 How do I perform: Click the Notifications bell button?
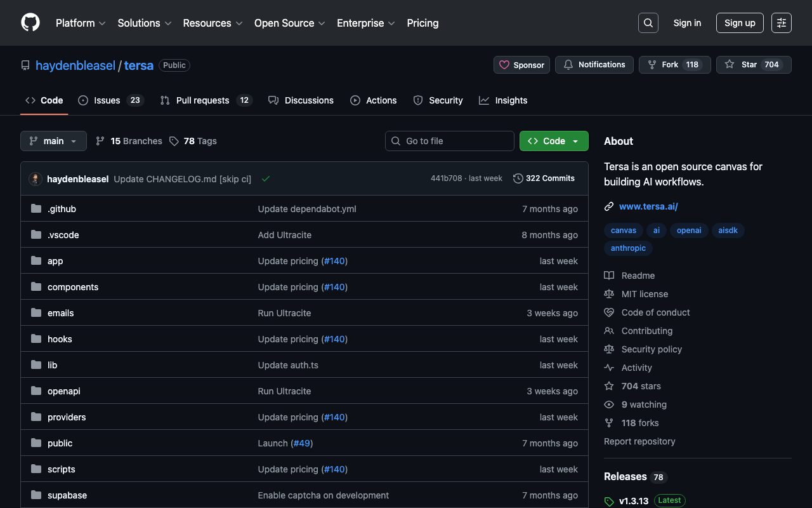click(x=594, y=65)
